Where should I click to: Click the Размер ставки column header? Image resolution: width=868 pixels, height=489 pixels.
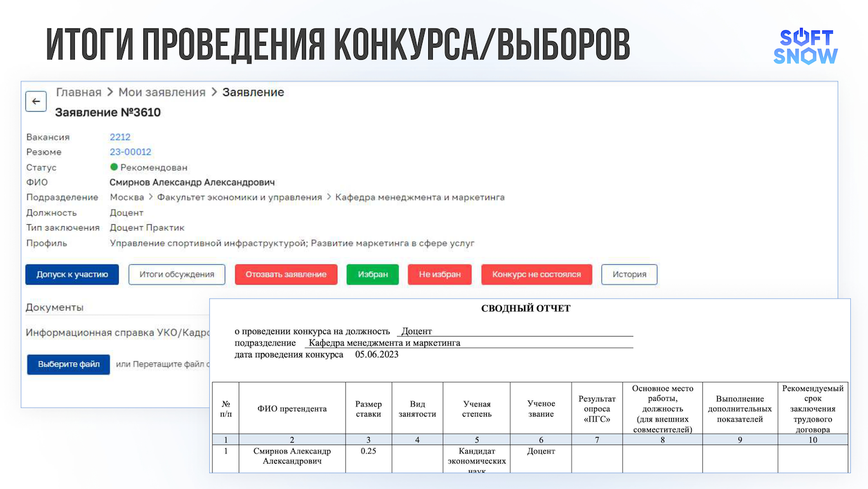[x=369, y=409]
